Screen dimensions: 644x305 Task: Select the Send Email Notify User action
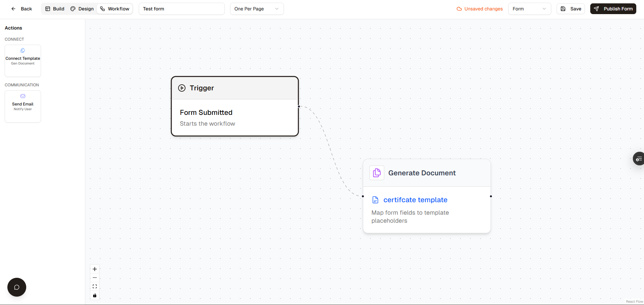23,105
